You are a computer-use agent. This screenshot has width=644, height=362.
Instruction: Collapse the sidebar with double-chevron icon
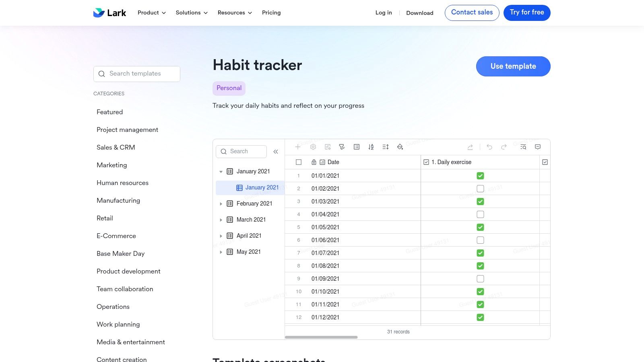click(x=276, y=152)
